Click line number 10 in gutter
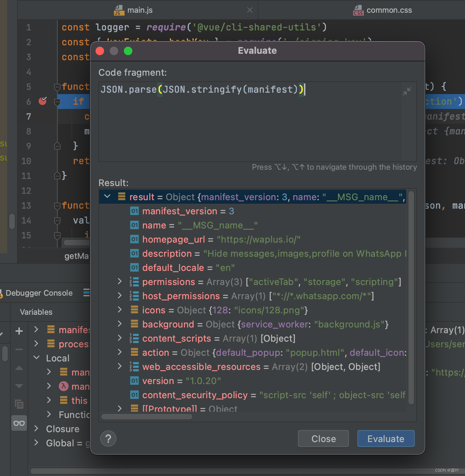The height and width of the screenshot is (476, 465). coord(26,161)
